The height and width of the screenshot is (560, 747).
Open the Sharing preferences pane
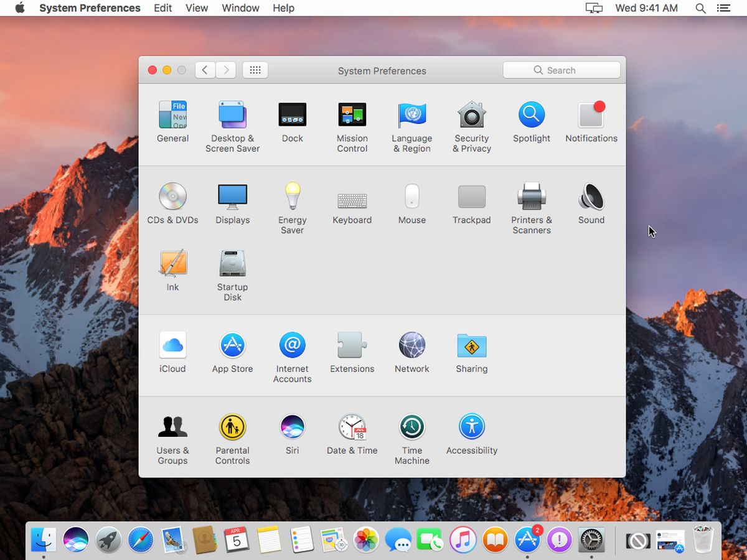tap(471, 353)
